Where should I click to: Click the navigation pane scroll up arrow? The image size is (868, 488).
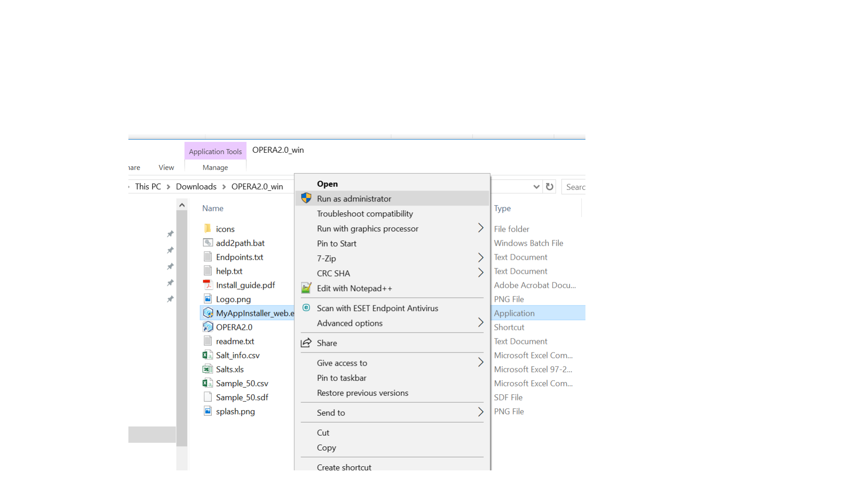pos(182,206)
